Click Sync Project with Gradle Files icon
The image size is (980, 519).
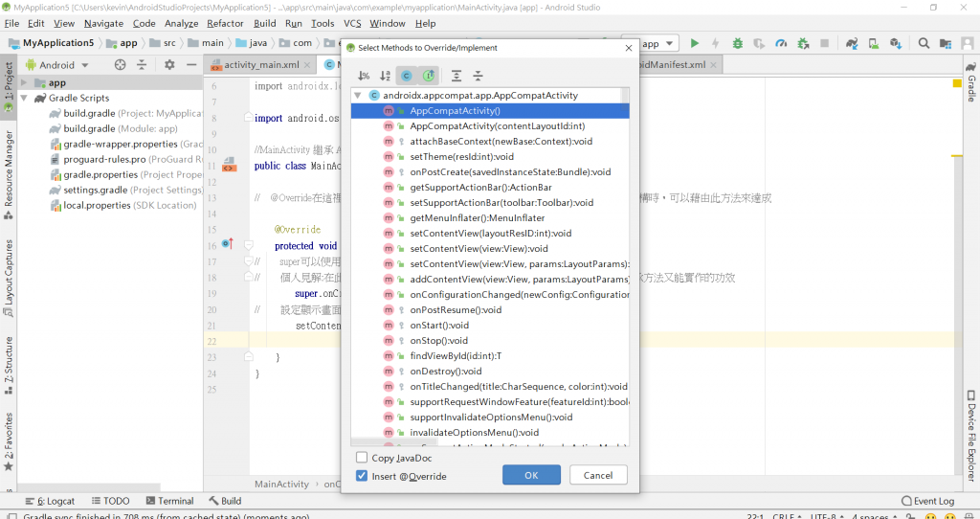[x=852, y=44]
